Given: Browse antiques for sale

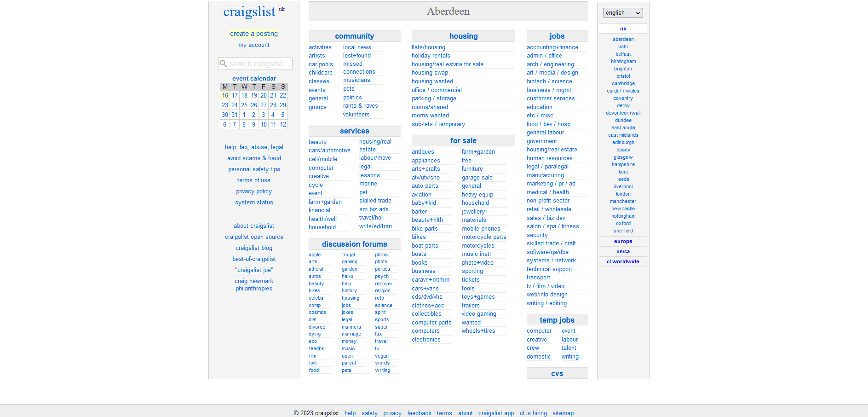Looking at the screenshot, I should click(x=423, y=152).
